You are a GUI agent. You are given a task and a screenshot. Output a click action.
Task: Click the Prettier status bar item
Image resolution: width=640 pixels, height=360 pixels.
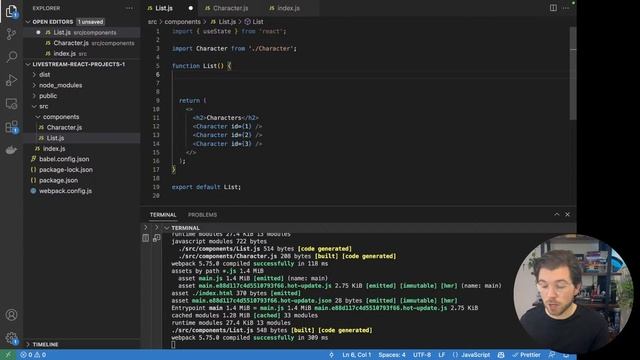click(527, 355)
